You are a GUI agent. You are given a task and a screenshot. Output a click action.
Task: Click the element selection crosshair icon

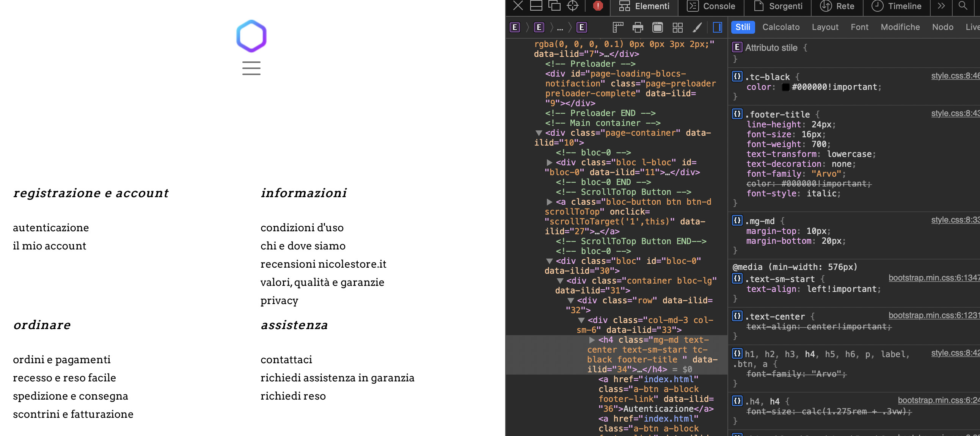pos(573,6)
